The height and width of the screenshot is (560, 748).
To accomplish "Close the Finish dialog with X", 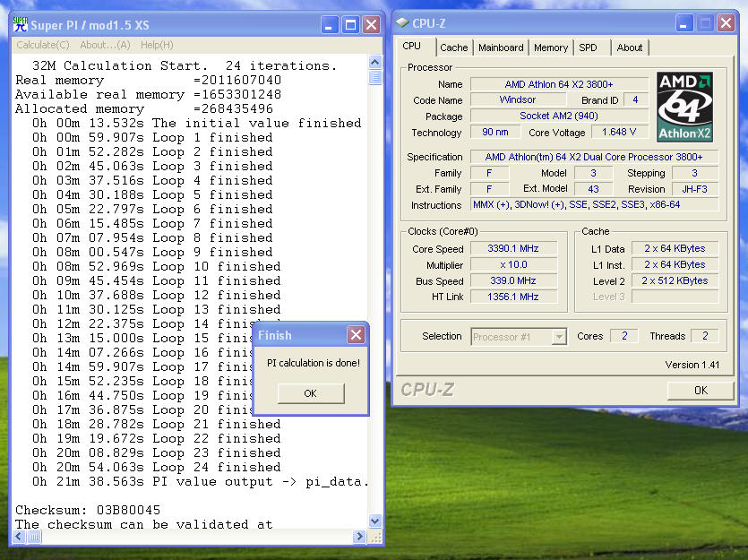I will click(356, 335).
